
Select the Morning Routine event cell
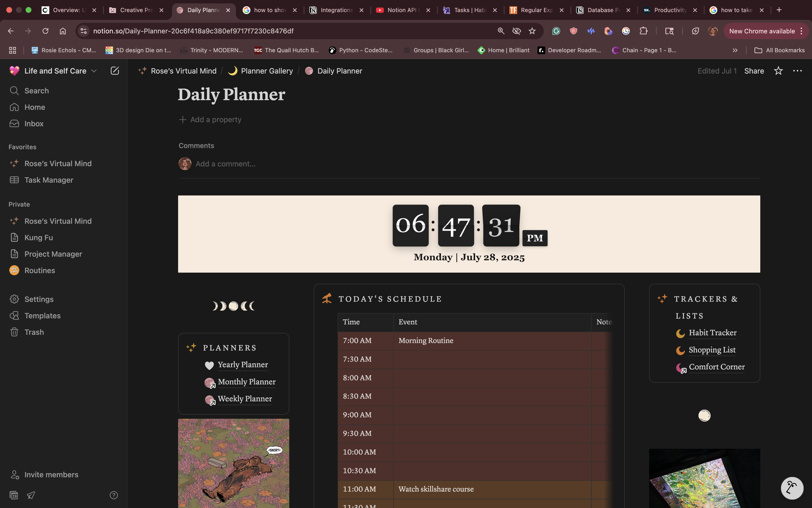[492, 341]
